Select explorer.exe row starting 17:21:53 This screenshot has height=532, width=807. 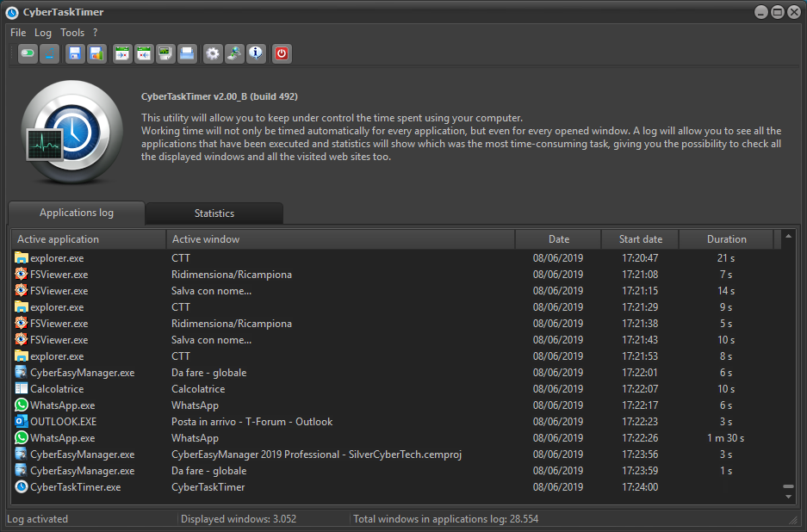tap(396, 356)
